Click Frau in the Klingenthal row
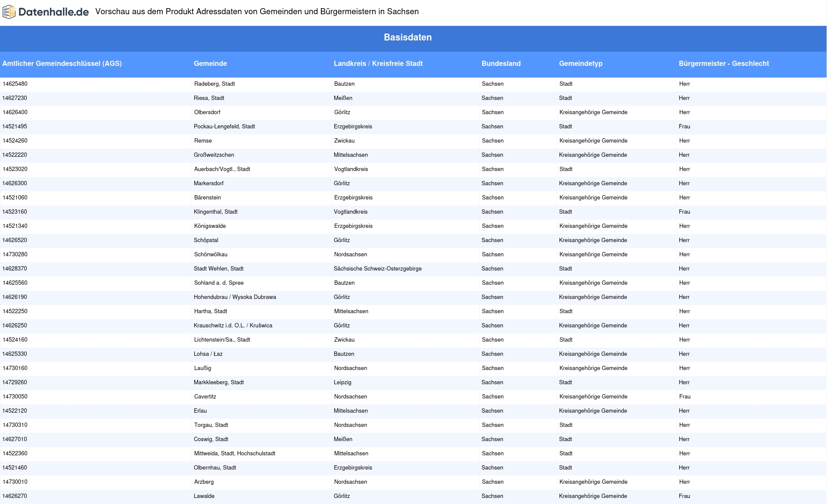 (684, 212)
